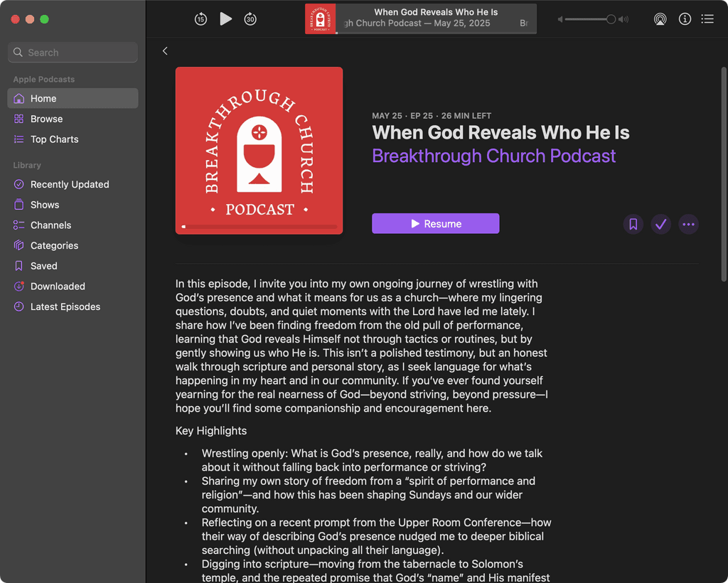Click the Channels icon
728x583 pixels.
[18, 225]
